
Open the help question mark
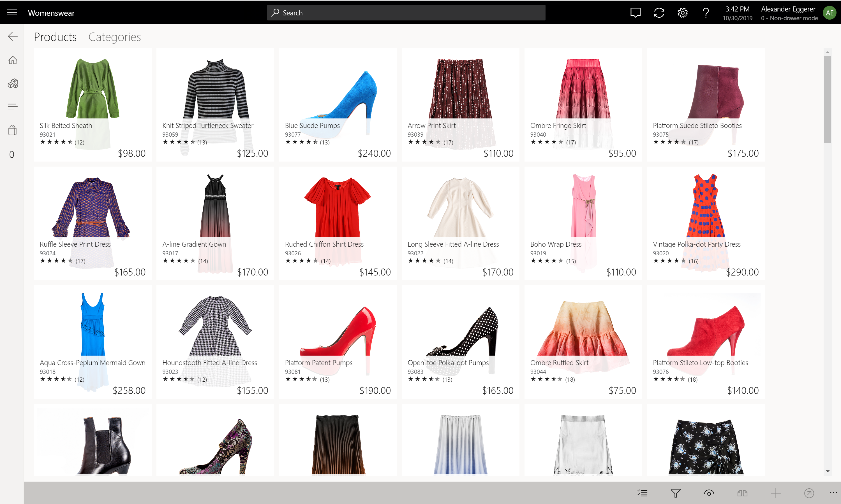[706, 13]
